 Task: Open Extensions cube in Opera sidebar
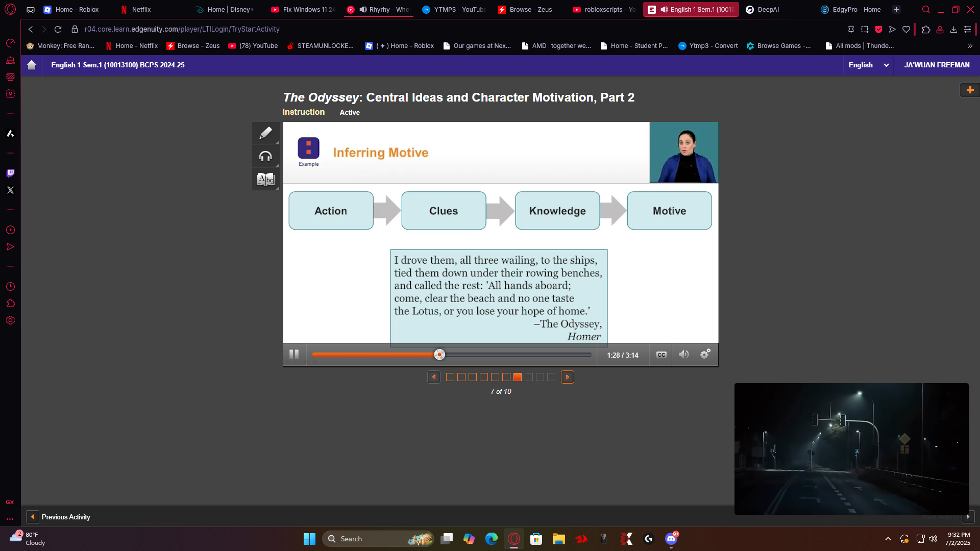click(10, 304)
